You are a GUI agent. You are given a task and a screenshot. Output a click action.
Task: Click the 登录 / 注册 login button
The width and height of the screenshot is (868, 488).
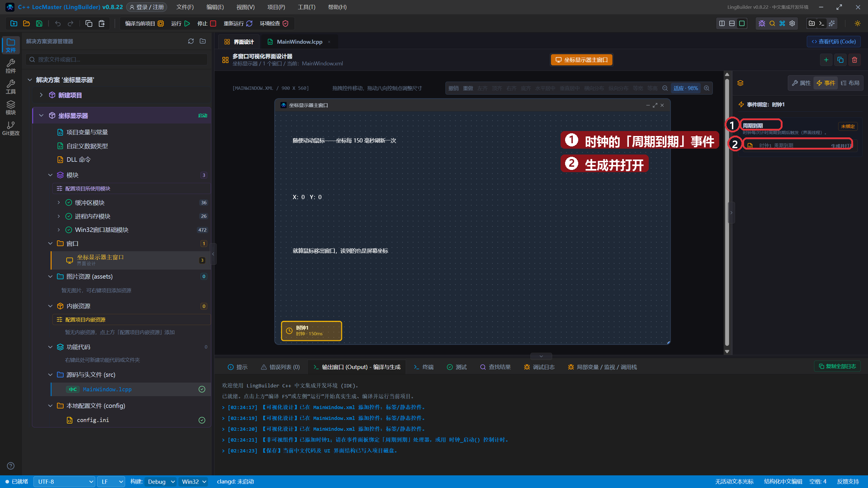point(146,7)
